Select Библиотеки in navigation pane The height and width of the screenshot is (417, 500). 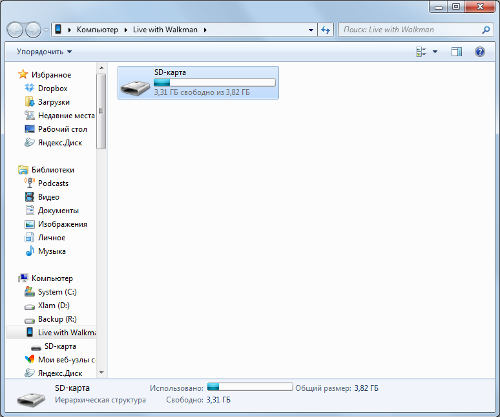pyautogui.click(x=53, y=170)
